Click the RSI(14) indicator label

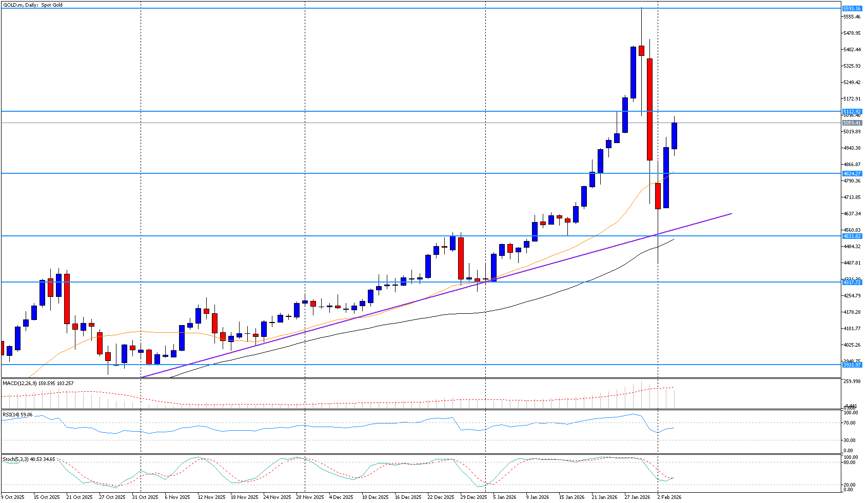(17, 414)
